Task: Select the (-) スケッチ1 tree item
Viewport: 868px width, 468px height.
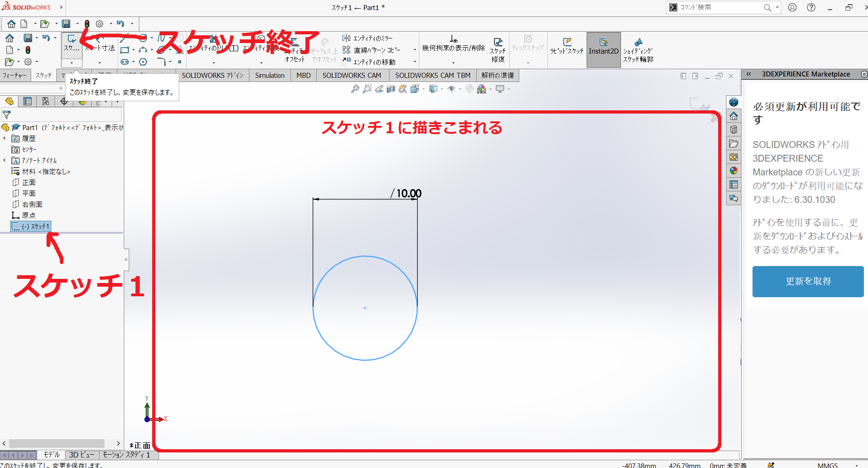Action: click(31, 226)
